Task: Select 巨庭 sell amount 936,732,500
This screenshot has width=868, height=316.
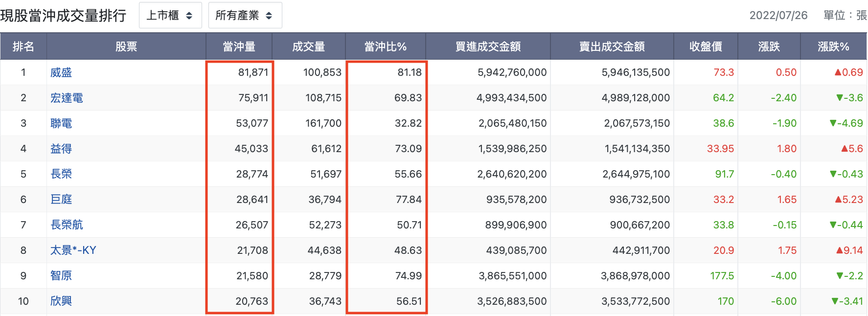Action: click(x=640, y=200)
